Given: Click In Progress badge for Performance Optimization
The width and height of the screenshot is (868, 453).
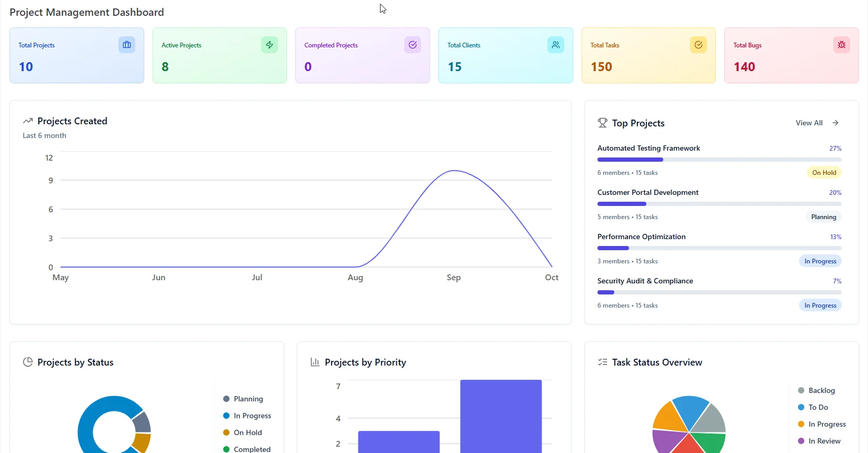Looking at the screenshot, I should point(820,261).
